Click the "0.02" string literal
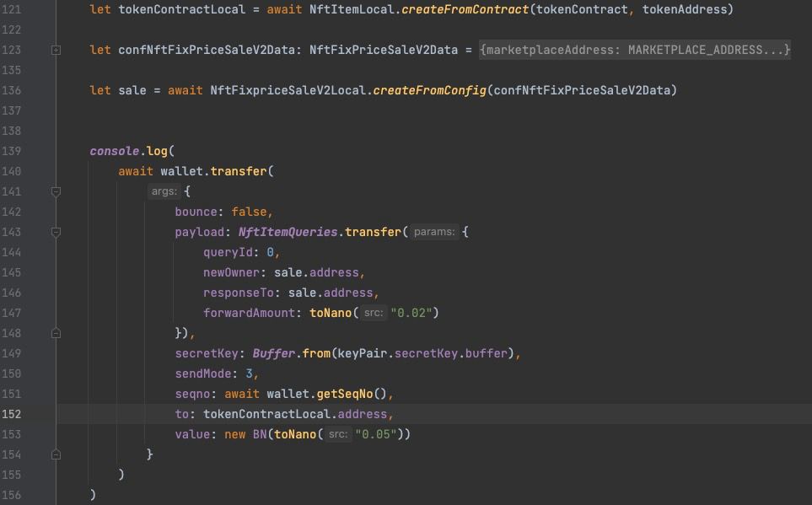This screenshot has width=812, height=505. [411, 313]
